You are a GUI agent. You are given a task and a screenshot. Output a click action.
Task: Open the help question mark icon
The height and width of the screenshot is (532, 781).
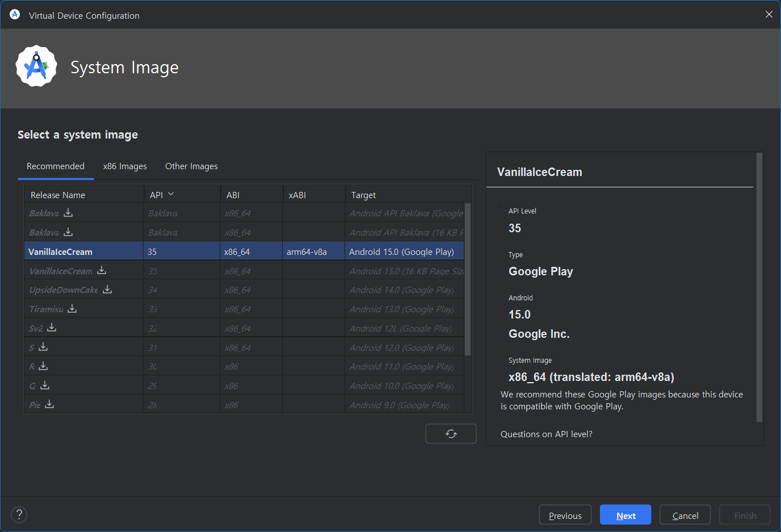tap(19, 514)
